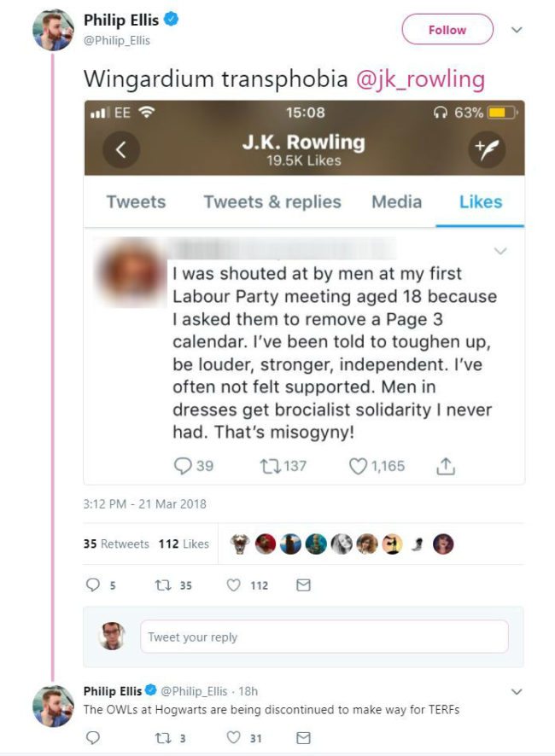Select the Tweets & replies tab

tap(272, 202)
